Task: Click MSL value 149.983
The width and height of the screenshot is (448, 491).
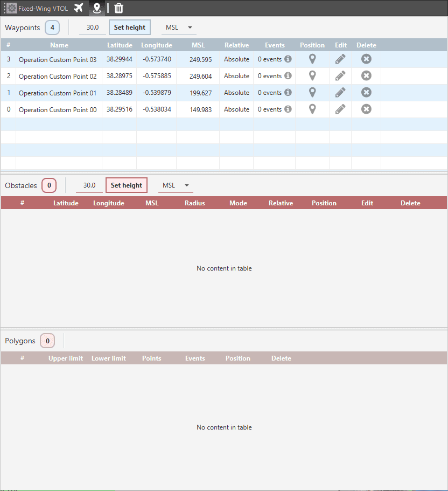Action: click(x=200, y=109)
